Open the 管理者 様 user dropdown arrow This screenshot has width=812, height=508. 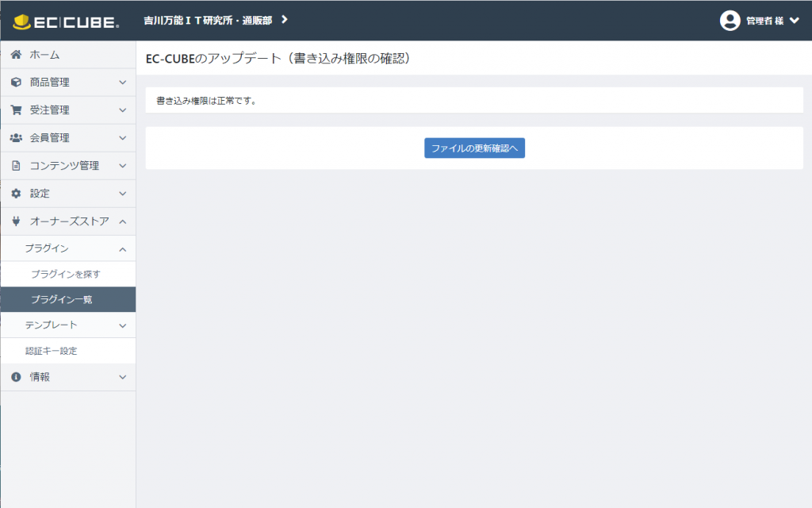[795, 21]
